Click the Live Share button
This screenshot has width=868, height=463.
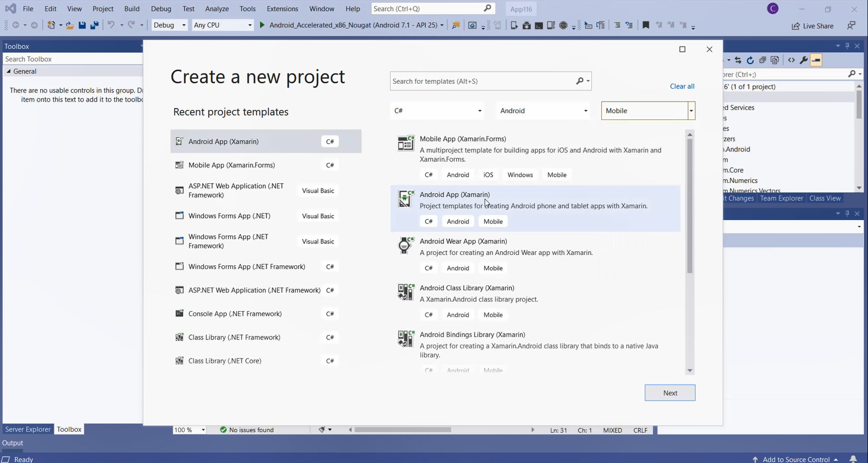click(x=813, y=26)
